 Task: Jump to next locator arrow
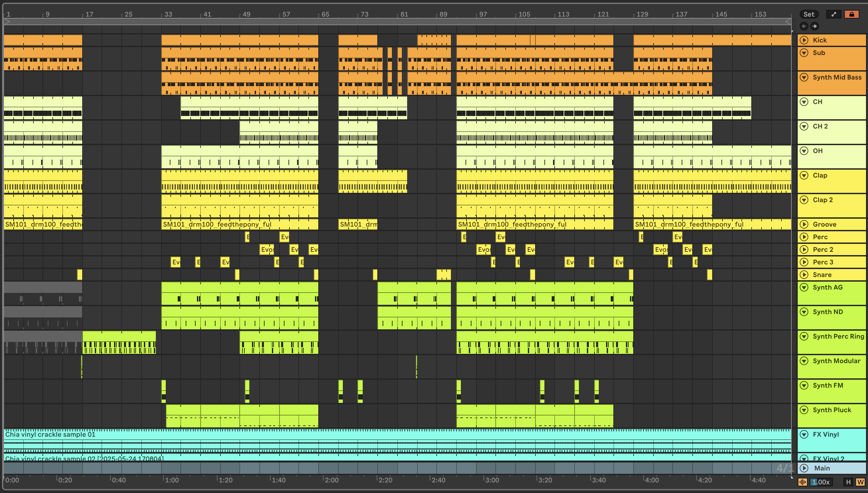[x=815, y=26]
